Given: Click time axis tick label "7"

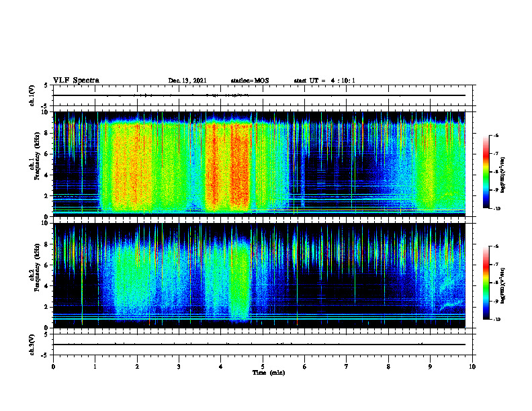Looking at the screenshot, I should point(347,367).
